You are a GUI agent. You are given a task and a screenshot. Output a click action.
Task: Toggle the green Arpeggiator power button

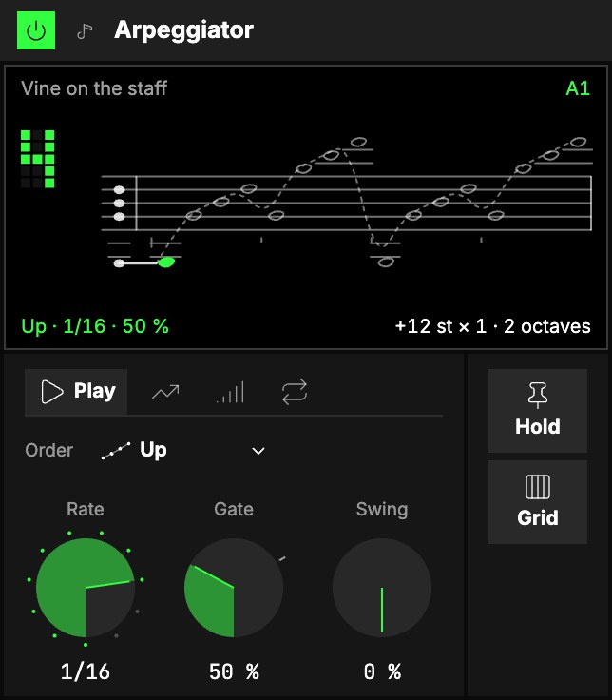[x=36, y=30]
